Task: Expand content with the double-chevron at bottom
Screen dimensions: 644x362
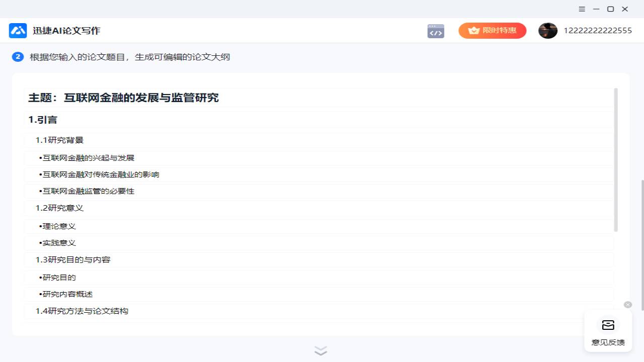Action: (x=320, y=350)
